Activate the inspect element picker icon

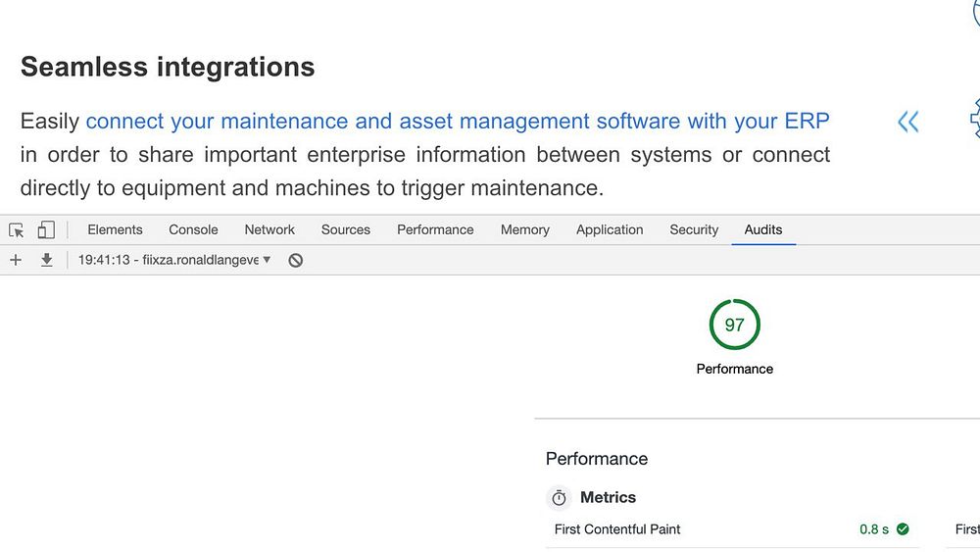click(x=17, y=230)
